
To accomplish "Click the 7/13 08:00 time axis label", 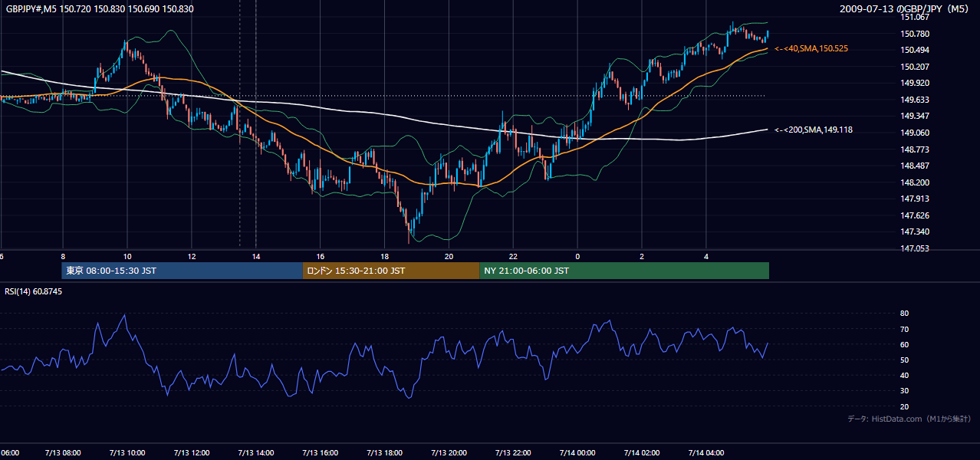I will pos(63,452).
